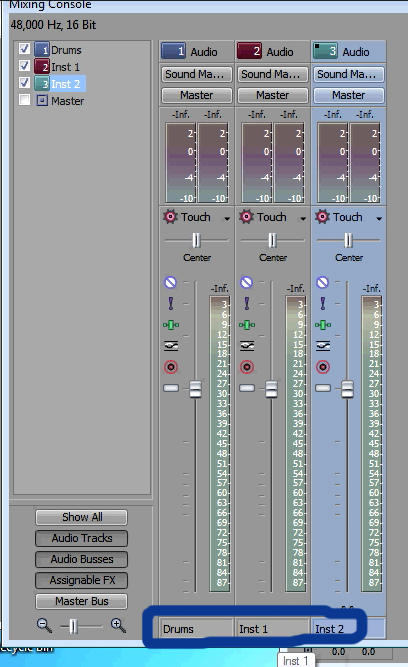Toggle Assignable FX view button

click(81, 580)
